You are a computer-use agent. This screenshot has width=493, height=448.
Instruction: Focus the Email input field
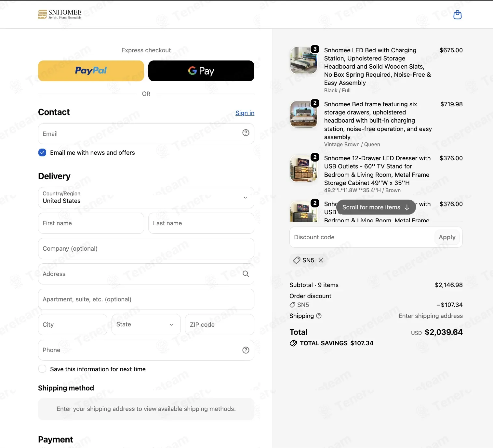pos(146,134)
